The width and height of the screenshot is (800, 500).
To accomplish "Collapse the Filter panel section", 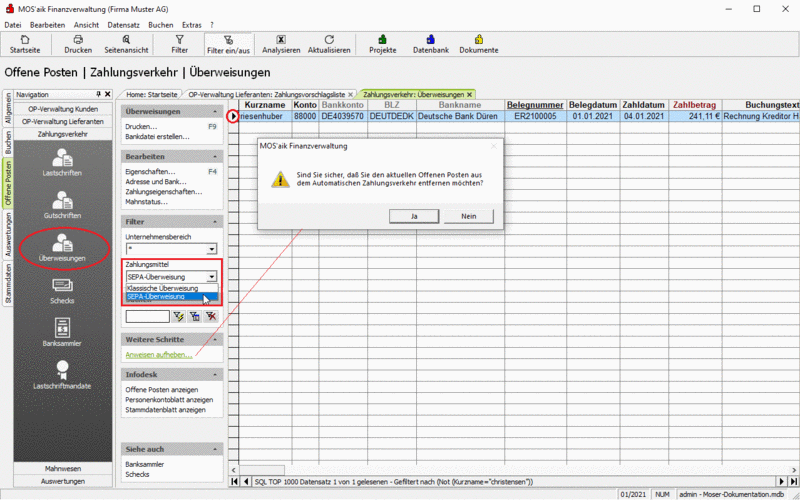I will coord(215,222).
